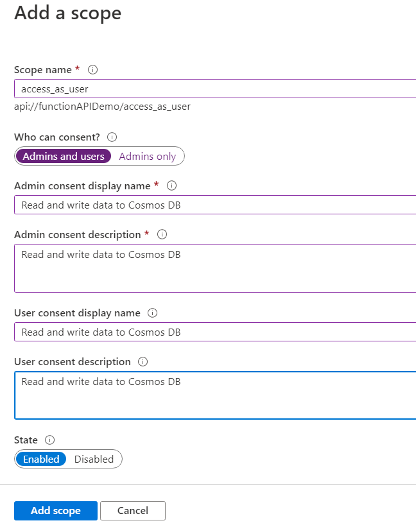This screenshot has width=416, height=532.
Task: Select Admins and users consent option
Action: pos(64,156)
